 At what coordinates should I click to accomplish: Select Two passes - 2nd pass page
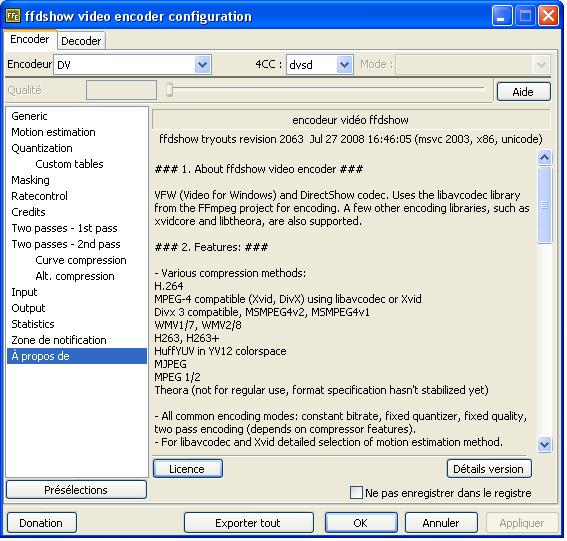tap(66, 244)
